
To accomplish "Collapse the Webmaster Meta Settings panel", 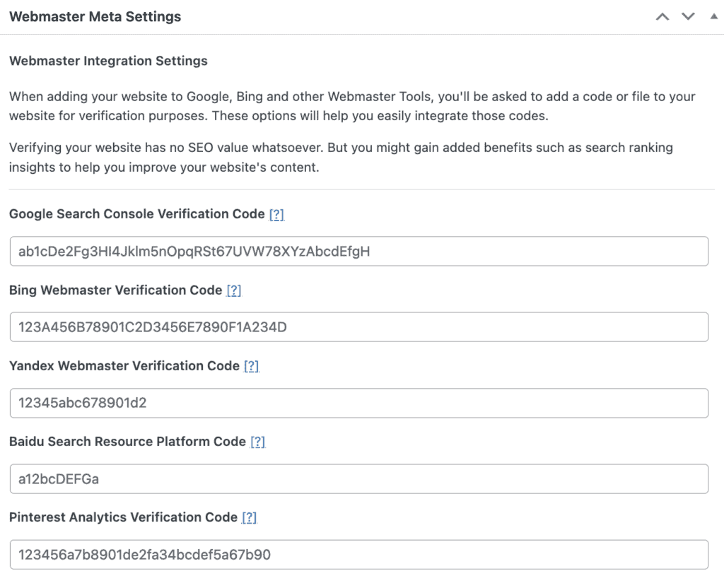I will [x=714, y=17].
